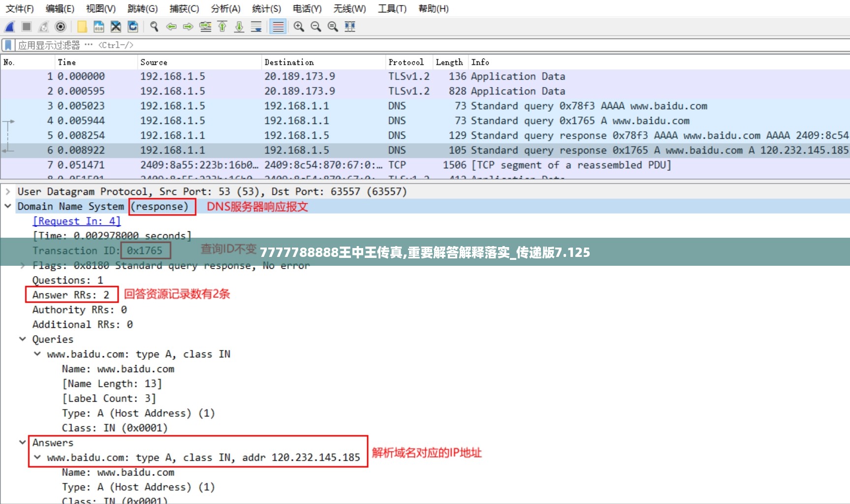Start capturing packets with the shark fin icon
Image resolution: width=850 pixels, height=504 pixels.
(x=9, y=27)
